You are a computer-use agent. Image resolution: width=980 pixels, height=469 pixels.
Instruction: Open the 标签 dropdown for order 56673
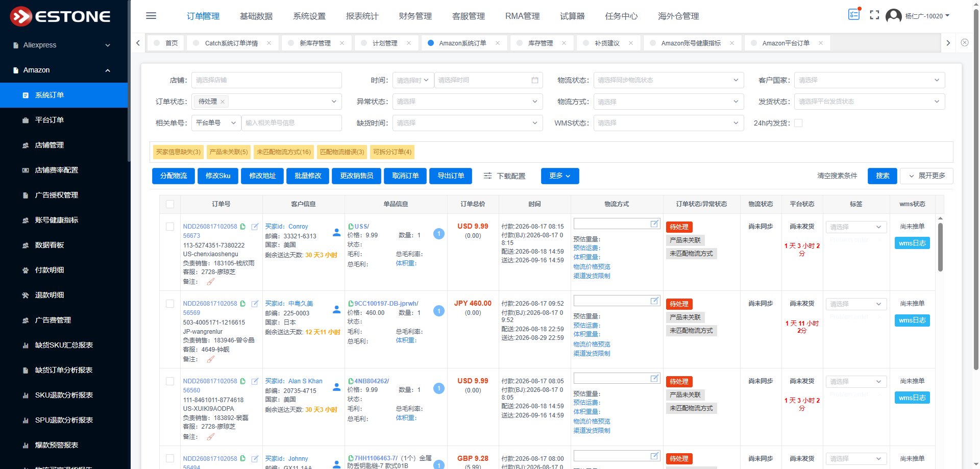[856, 227]
